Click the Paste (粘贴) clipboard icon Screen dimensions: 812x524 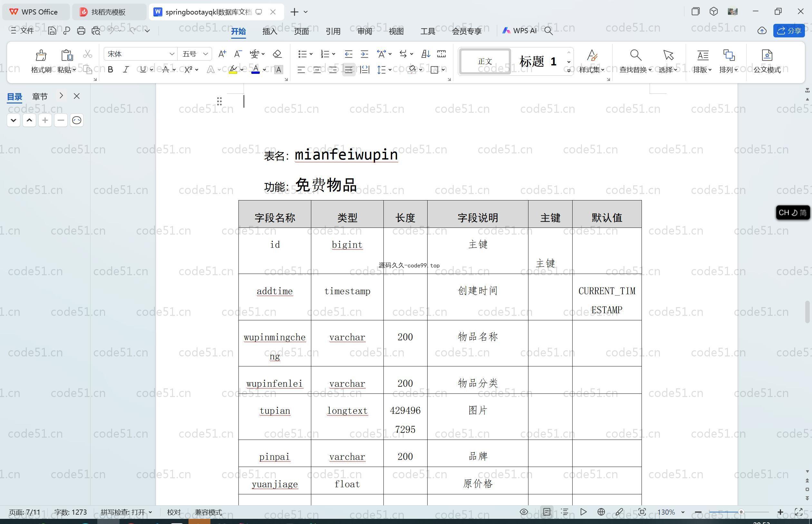(x=67, y=55)
